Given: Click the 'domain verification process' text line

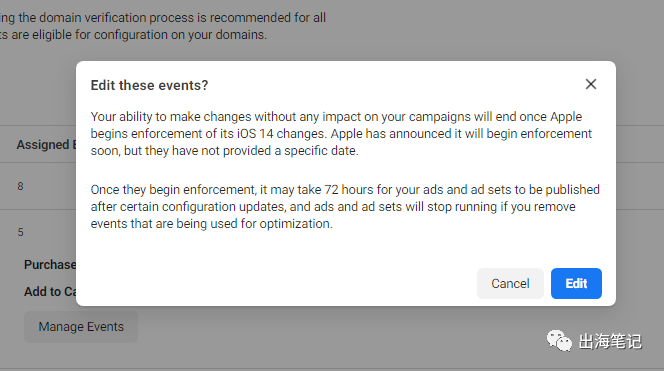Looking at the screenshot, I should [163, 18].
